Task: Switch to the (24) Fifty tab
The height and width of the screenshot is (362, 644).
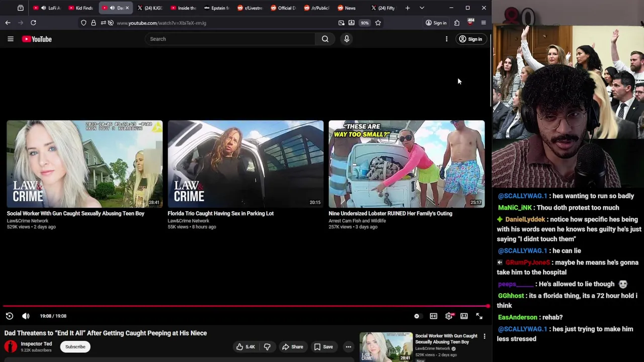Action: tap(384, 8)
